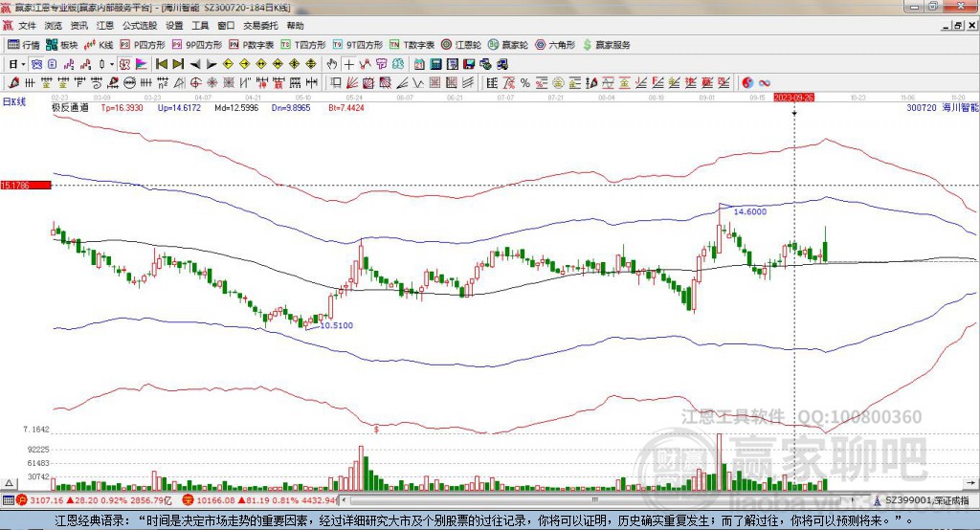Switch to K线 chart view
The width and height of the screenshot is (980, 530).
[x=99, y=45]
